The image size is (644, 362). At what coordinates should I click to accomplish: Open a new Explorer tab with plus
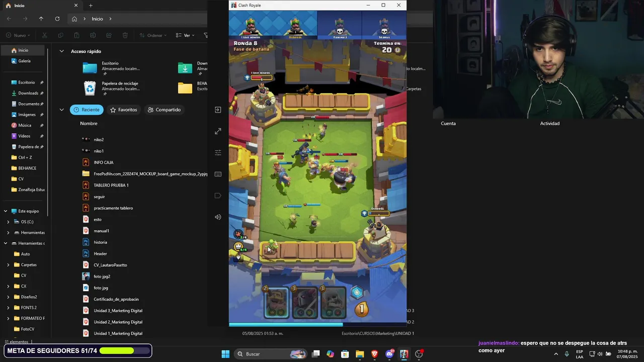click(91, 6)
